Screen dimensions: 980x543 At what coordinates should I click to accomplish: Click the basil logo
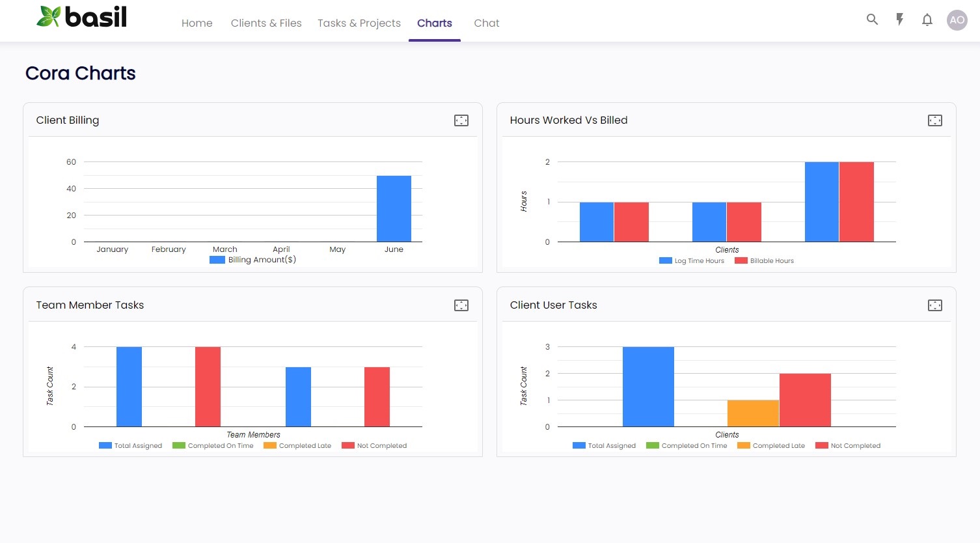click(82, 17)
